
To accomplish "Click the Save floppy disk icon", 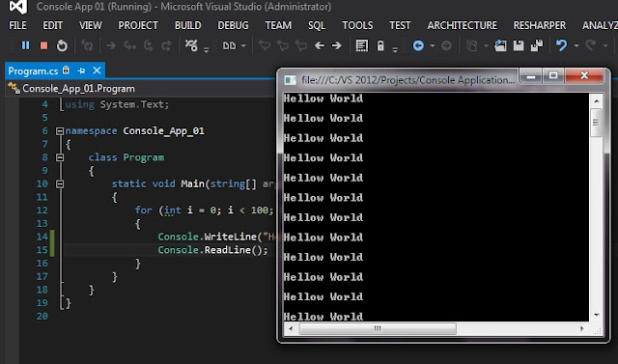I will [519, 45].
